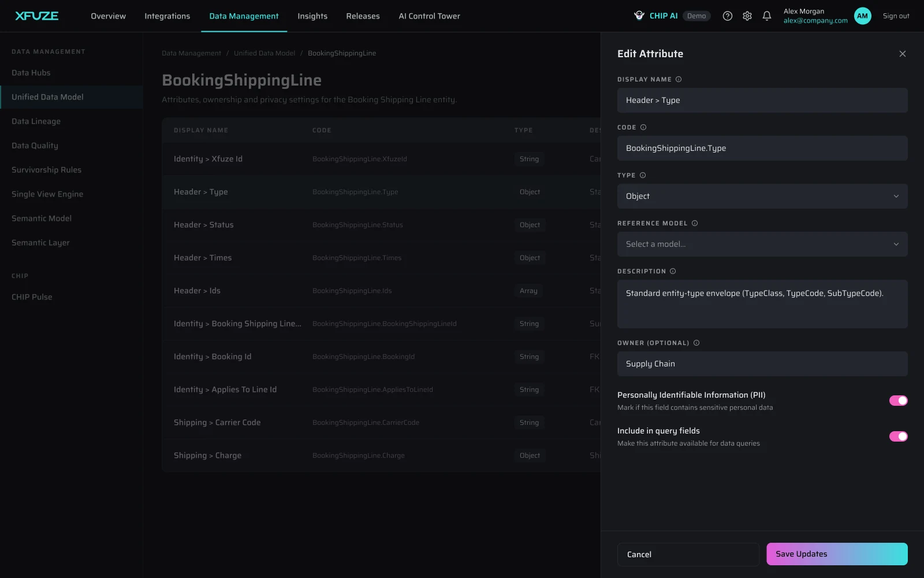Viewport: 924px width, 578px height.
Task: Click the Unified Data Model breadcrumb link
Action: 264,53
